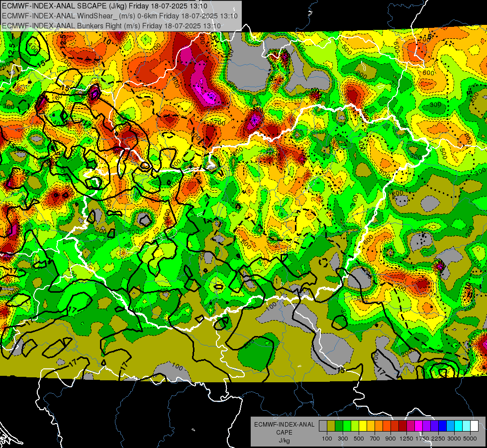The image size is (487, 448).
Task: Select the bright green legend swatch
Action: 347,426
